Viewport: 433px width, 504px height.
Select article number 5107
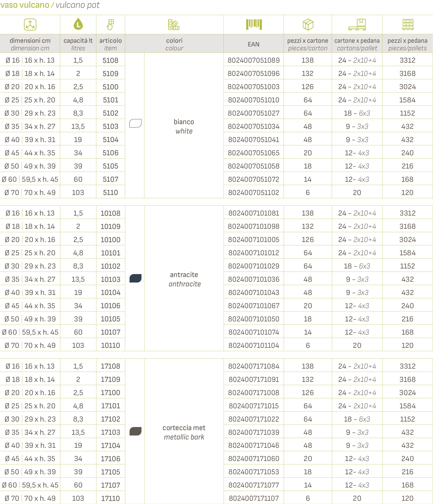coord(111,180)
